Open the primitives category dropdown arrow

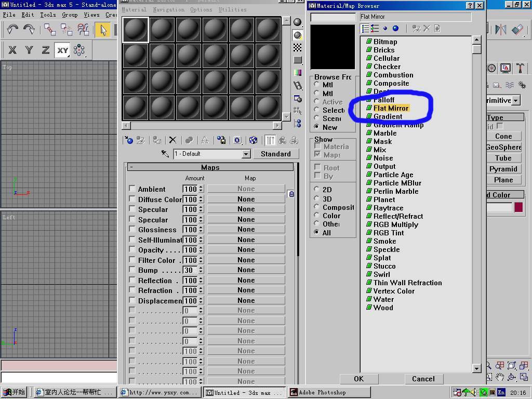(x=516, y=100)
